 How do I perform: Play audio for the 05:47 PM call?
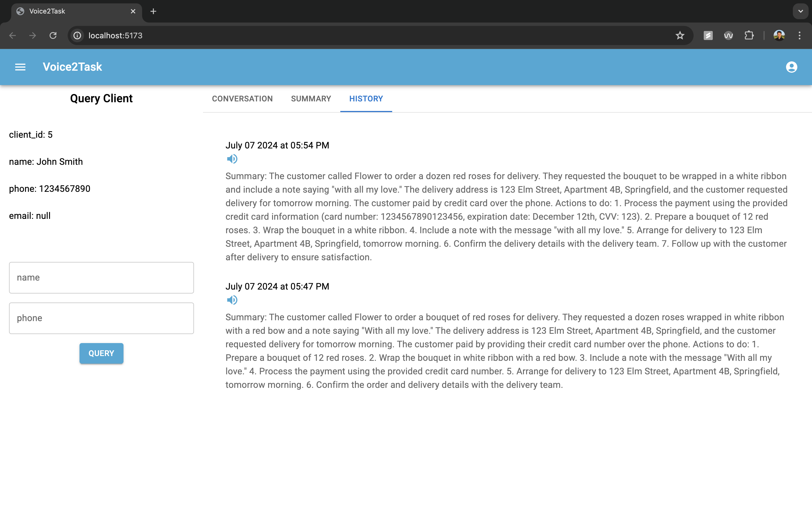click(232, 300)
